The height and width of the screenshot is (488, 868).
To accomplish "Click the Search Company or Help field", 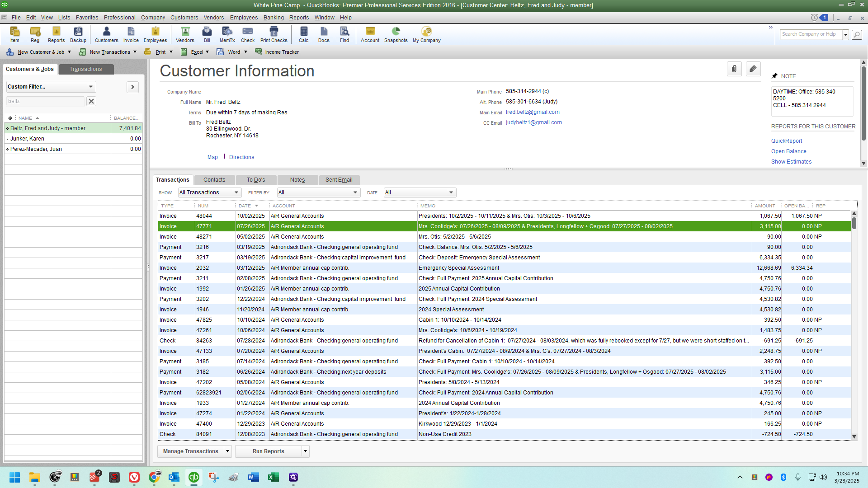I will click(811, 34).
